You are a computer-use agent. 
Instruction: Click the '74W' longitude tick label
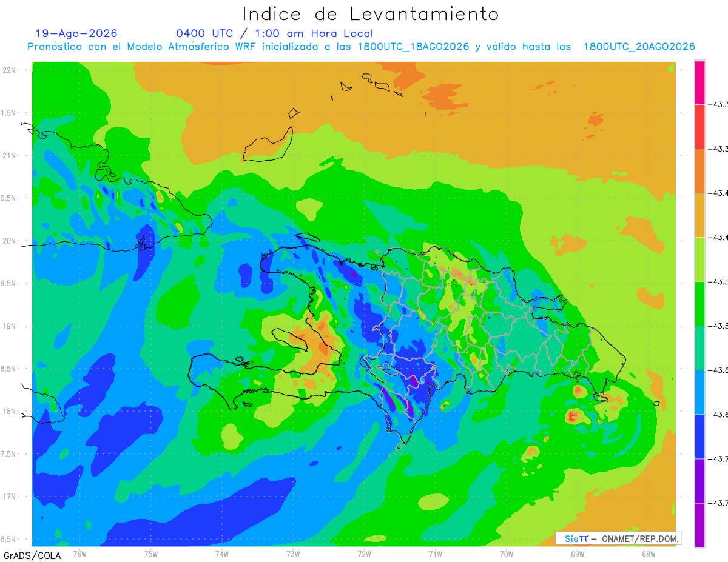(x=222, y=554)
